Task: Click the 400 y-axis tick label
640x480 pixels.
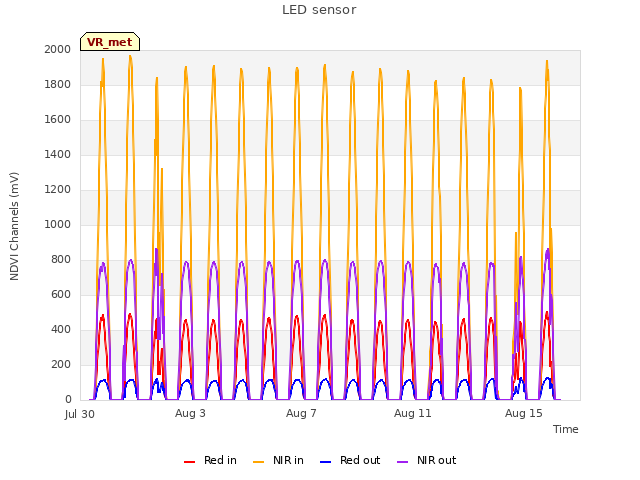Action: tap(61, 329)
